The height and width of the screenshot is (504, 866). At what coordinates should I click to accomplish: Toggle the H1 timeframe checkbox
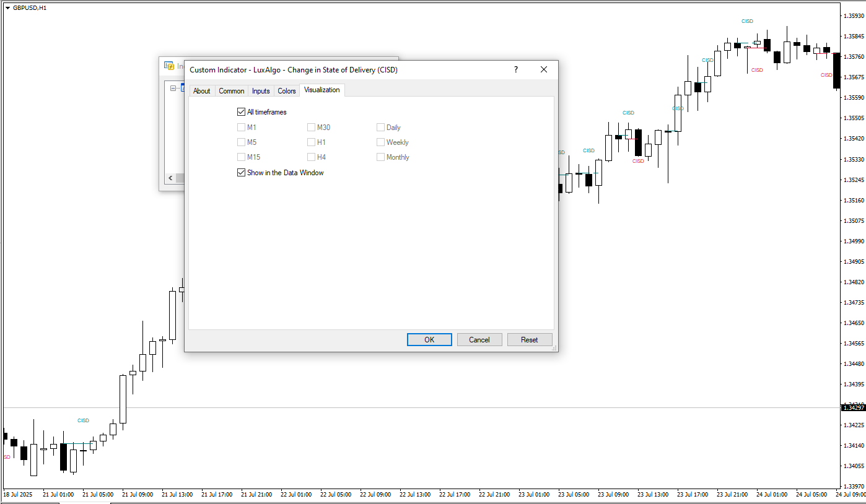pos(312,142)
